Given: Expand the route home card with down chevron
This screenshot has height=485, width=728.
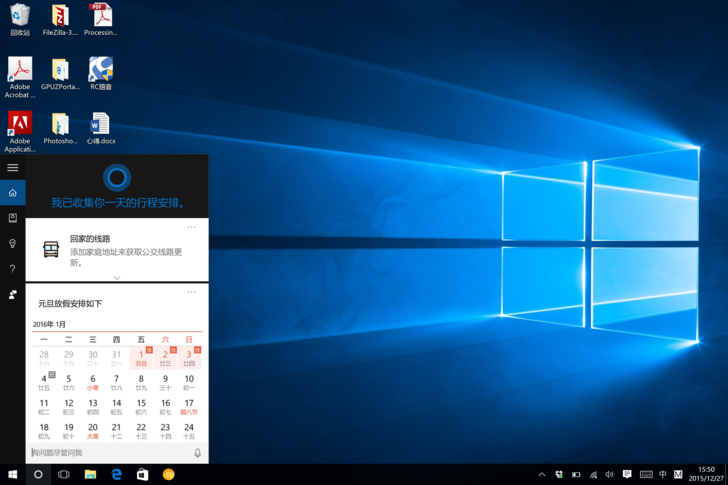Looking at the screenshot, I should (x=117, y=278).
